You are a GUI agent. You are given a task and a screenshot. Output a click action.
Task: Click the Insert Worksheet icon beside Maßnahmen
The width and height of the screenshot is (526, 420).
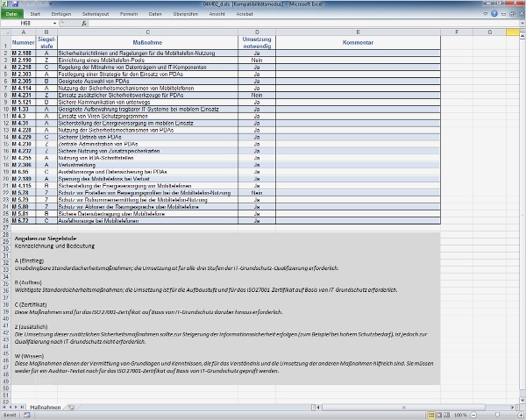click(71, 407)
